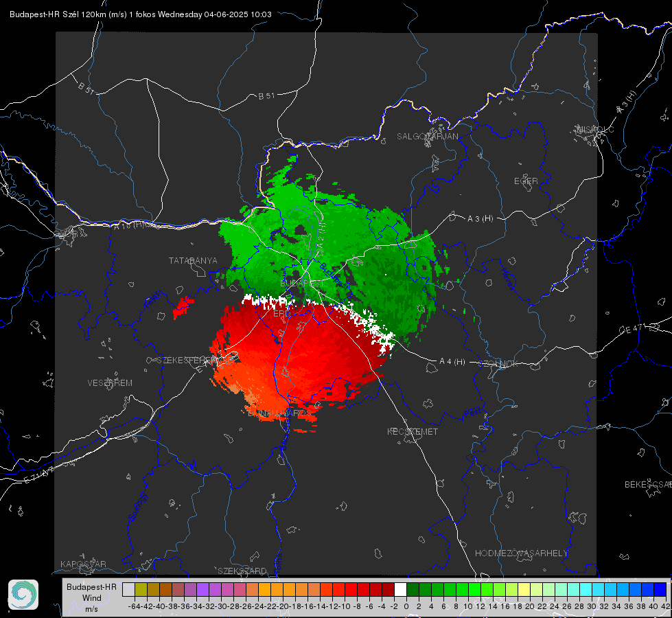Viewport: 672px width, 618px height.
Task: Click the blue Pest county label
Action: [x=472, y=413]
